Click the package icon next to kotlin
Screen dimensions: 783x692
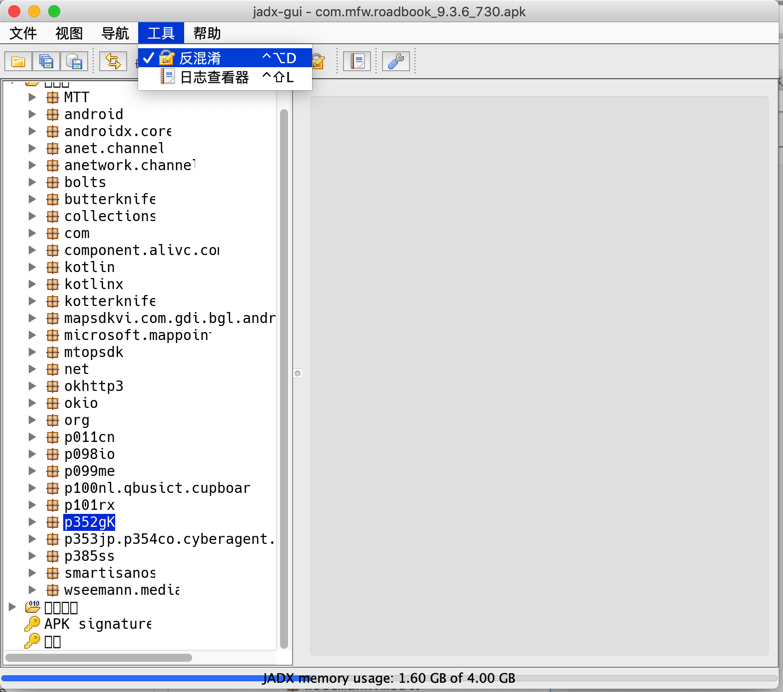(52, 267)
